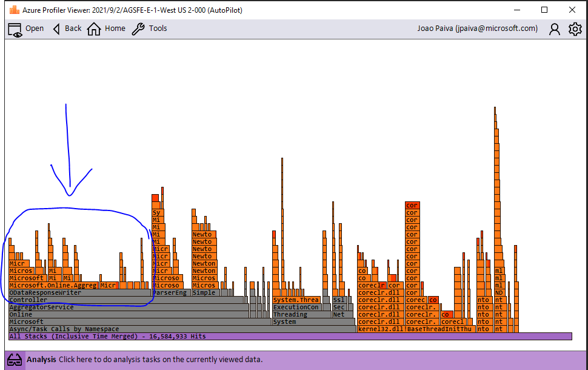Select the ND frame

pyautogui.click(x=499, y=293)
